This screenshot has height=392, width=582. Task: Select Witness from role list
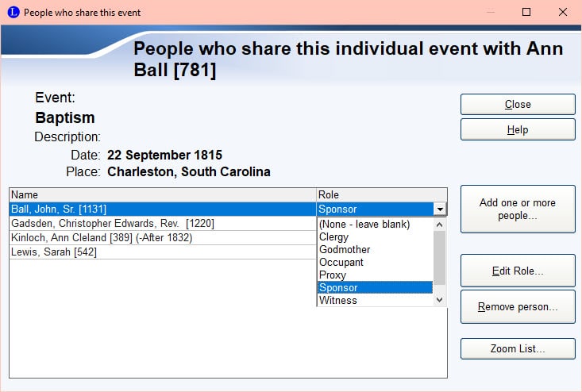(x=337, y=301)
